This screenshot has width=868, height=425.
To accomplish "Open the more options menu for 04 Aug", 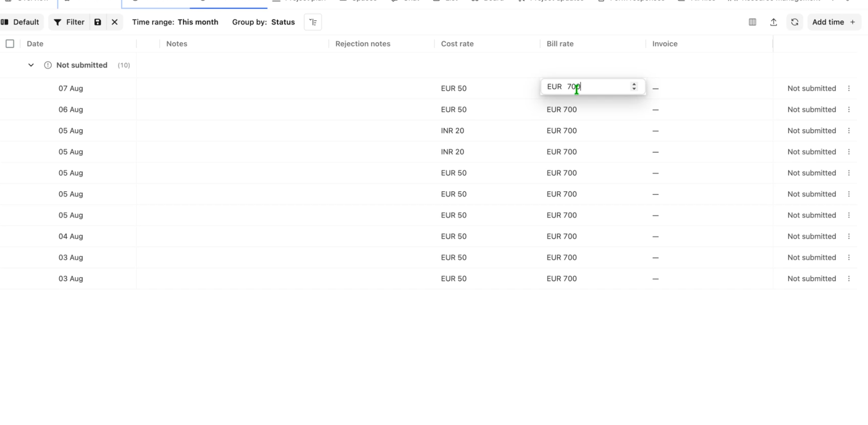I will coord(849,236).
